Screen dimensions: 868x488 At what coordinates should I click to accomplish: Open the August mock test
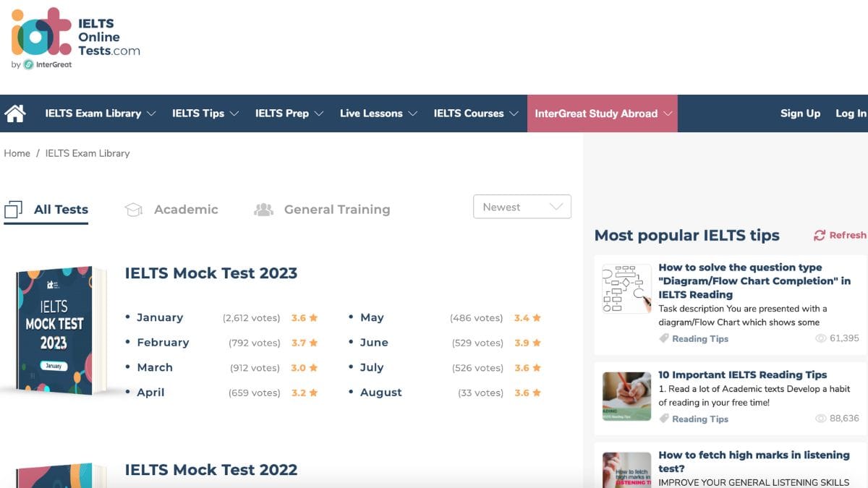pos(381,393)
